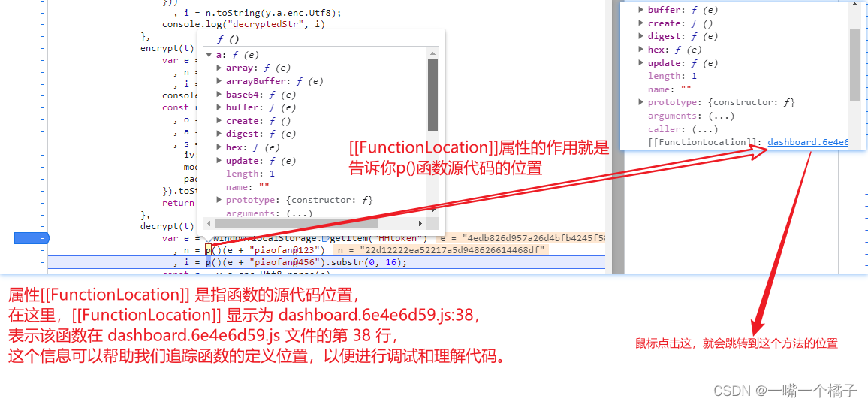Image resolution: width=868 pixels, height=405 pixels.
Task: Click the 'f ()' header of hover popup
Action: click(x=228, y=39)
